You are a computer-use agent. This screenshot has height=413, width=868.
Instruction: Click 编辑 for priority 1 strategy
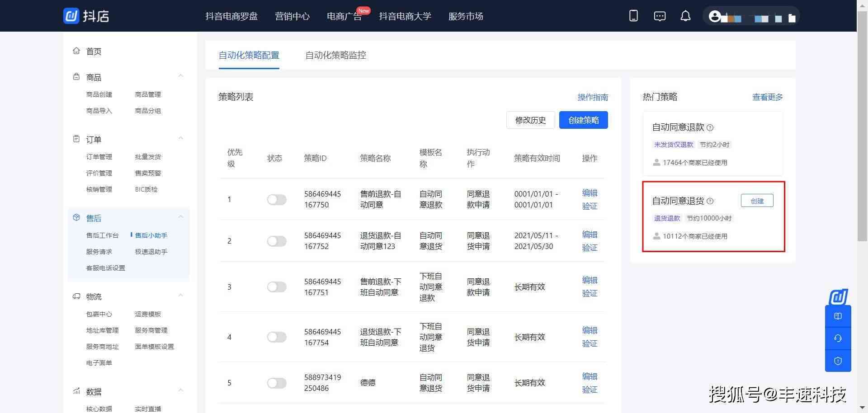[590, 193]
